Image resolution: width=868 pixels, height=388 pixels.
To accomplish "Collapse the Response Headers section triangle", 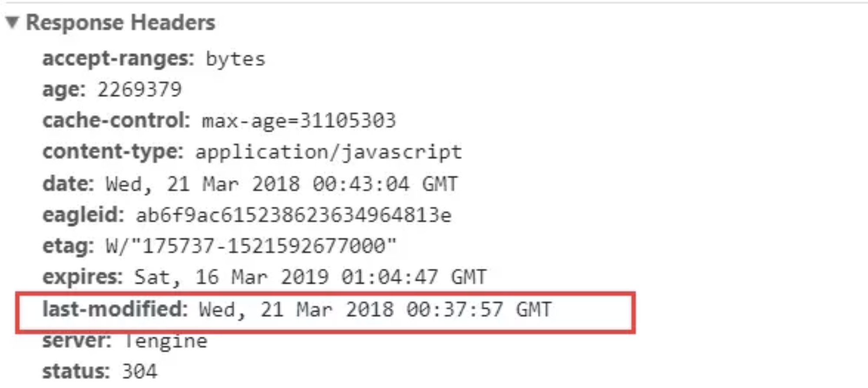I will click(13, 22).
